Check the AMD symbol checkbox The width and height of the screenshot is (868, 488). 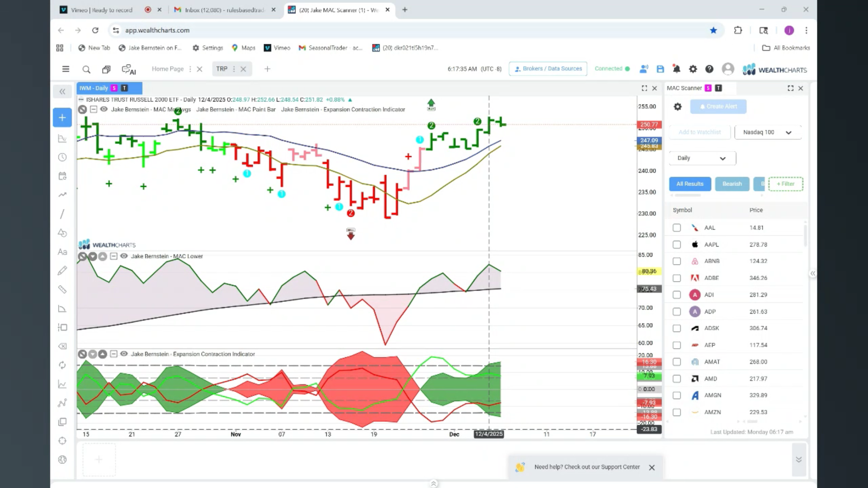(677, 379)
